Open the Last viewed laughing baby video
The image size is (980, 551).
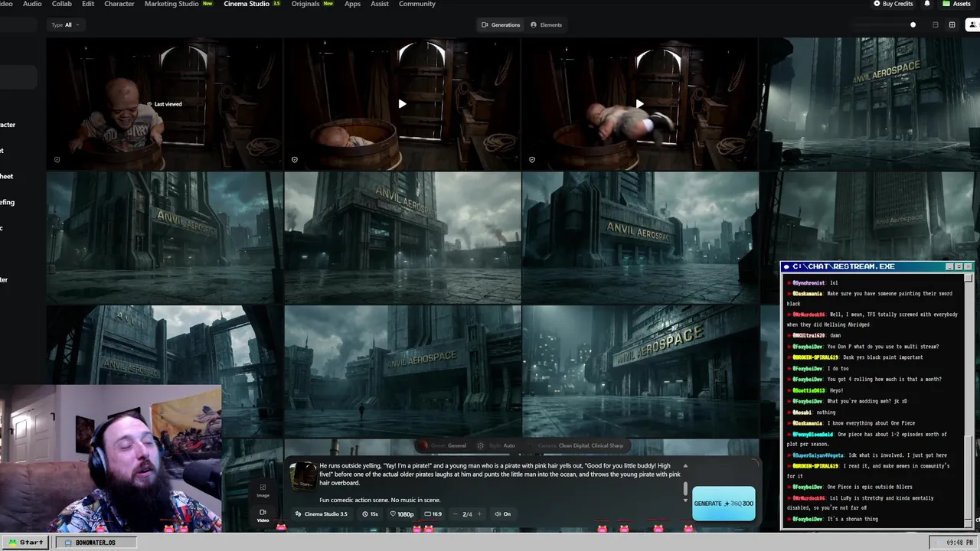pyautogui.click(x=165, y=103)
